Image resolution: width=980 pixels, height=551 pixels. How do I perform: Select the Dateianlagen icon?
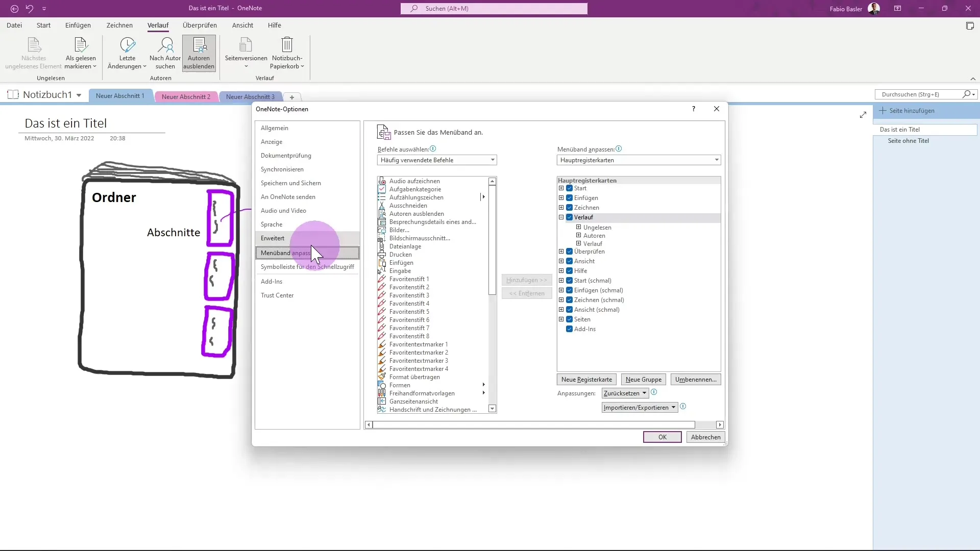pos(382,246)
